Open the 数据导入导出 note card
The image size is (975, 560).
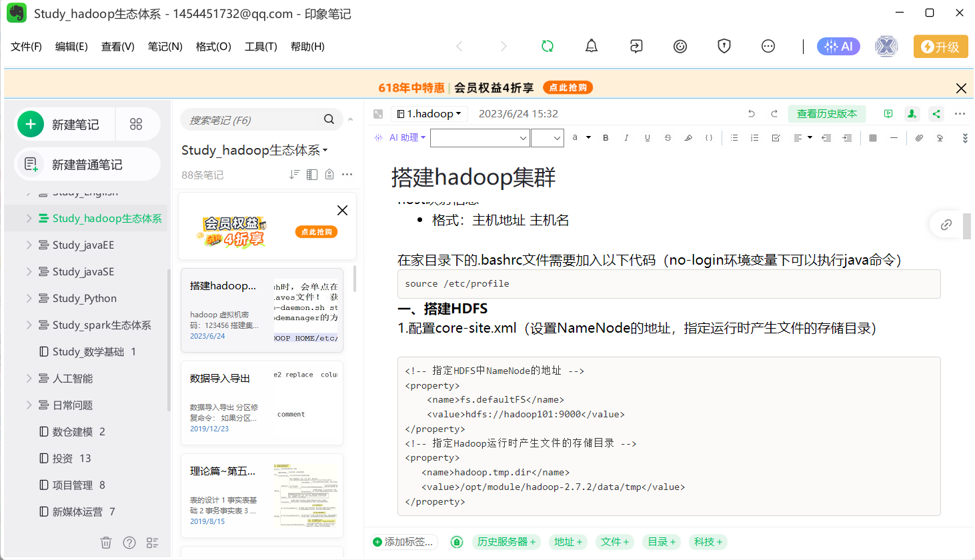click(x=262, y=403)
